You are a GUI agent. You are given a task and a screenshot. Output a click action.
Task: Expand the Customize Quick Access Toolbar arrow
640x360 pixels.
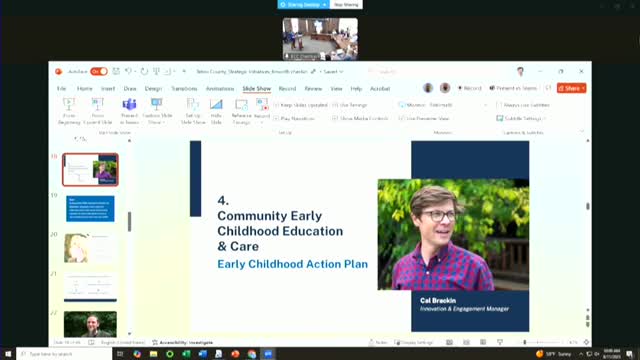pyautogui.click(x=184, y=71)
